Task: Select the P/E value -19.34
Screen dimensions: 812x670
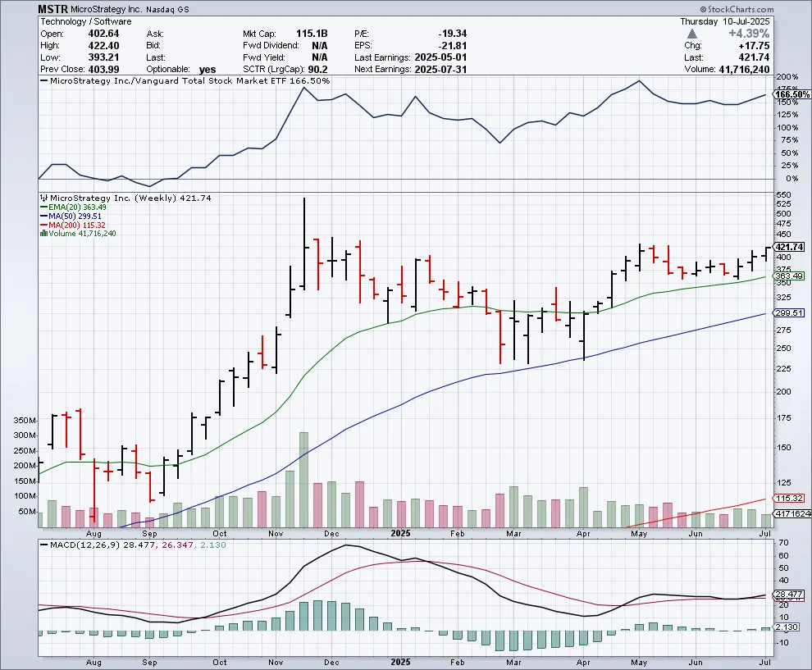Action: [453, 34]
